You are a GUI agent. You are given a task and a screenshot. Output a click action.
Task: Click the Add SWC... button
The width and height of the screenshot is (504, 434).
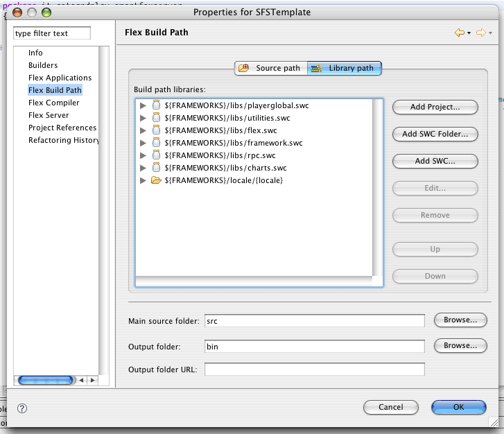(x=435, y=161)
